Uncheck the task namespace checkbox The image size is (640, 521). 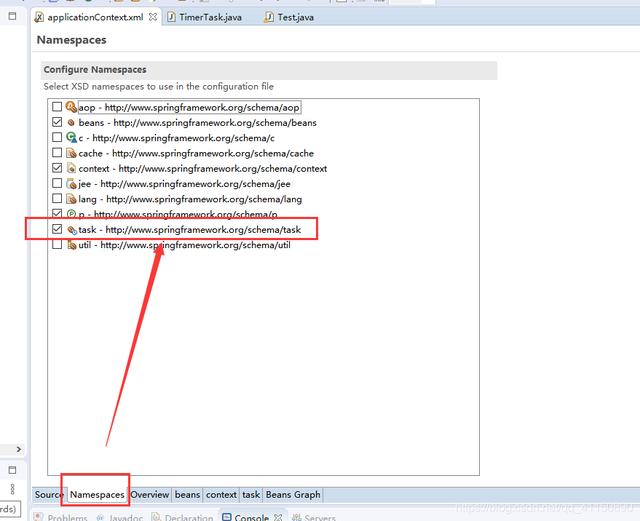pyautogui.click(x=57, y=229)
